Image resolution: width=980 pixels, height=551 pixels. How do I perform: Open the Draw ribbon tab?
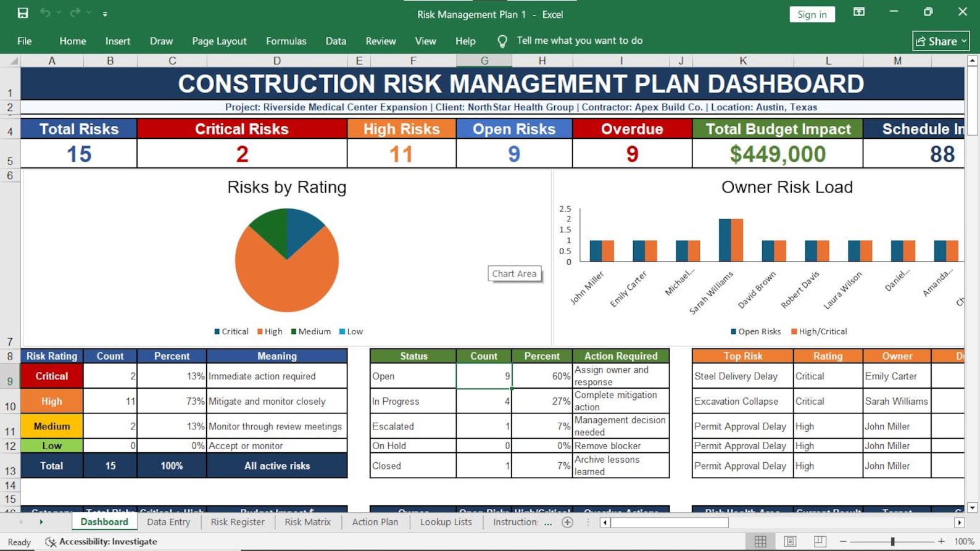coord(161,41)
